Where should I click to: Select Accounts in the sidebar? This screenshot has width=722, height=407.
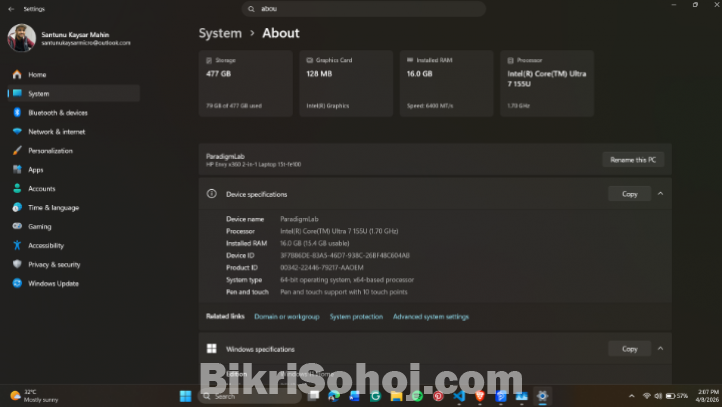click(41, 188)
